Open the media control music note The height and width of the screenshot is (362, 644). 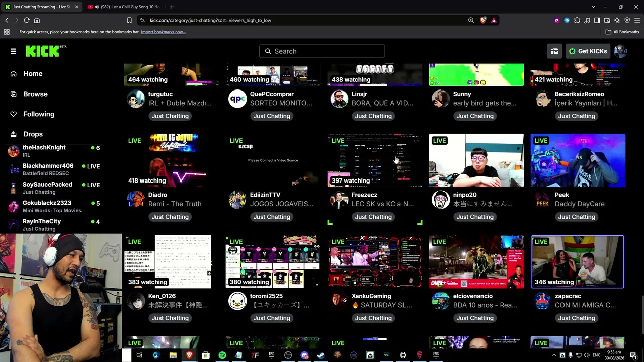click(x=587, y=20)
